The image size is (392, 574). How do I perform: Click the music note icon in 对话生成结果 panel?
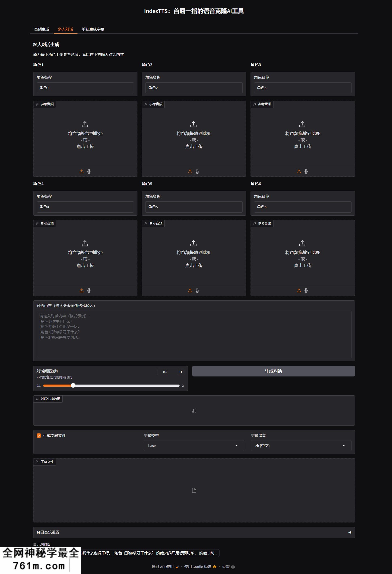194,411
